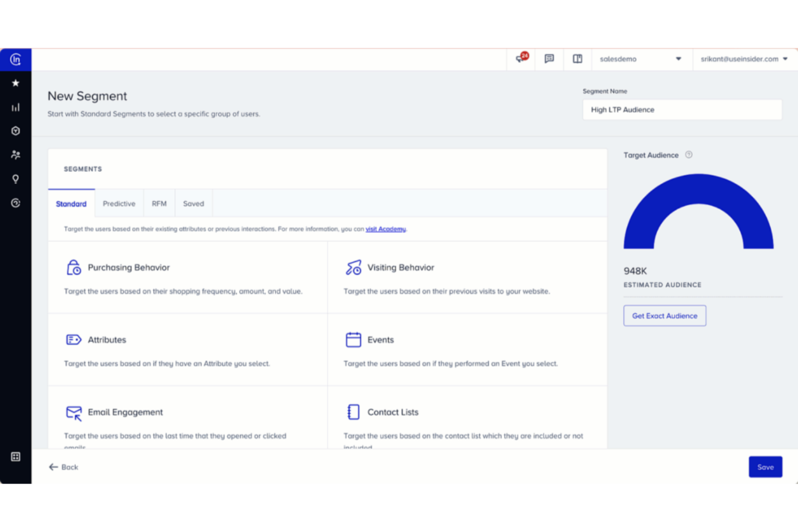Open the feedback chat icon in top bar
The width and height of the screenshot is (798, 532).
[549, 59]
